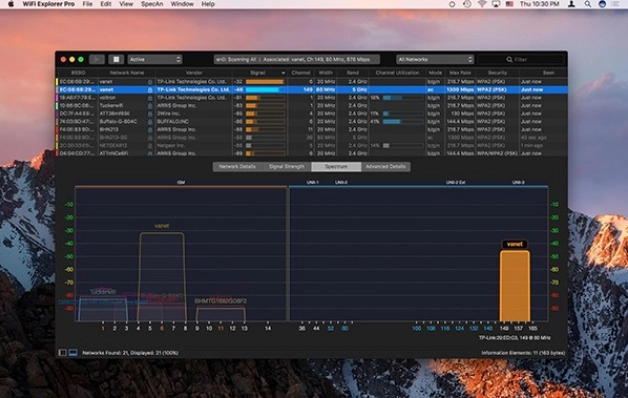Open the Apple menu
628x398 pixels.
[x=11, y=4]
